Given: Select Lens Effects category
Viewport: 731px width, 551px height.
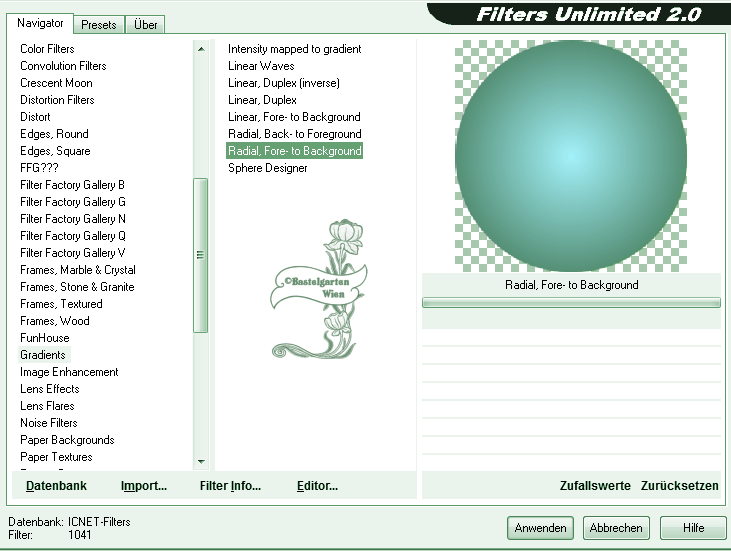Looking at the screenshot, I should pos(49,389).
